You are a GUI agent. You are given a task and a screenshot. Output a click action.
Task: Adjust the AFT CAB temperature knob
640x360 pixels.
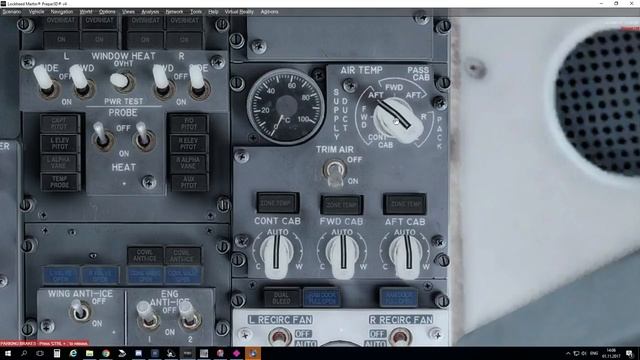pos(407,256)
